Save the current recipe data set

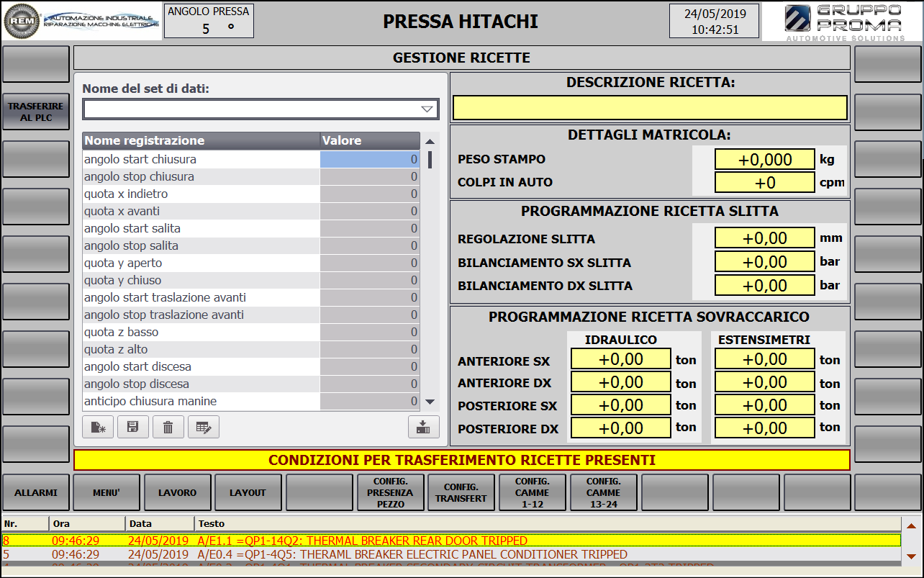[133, 427]
